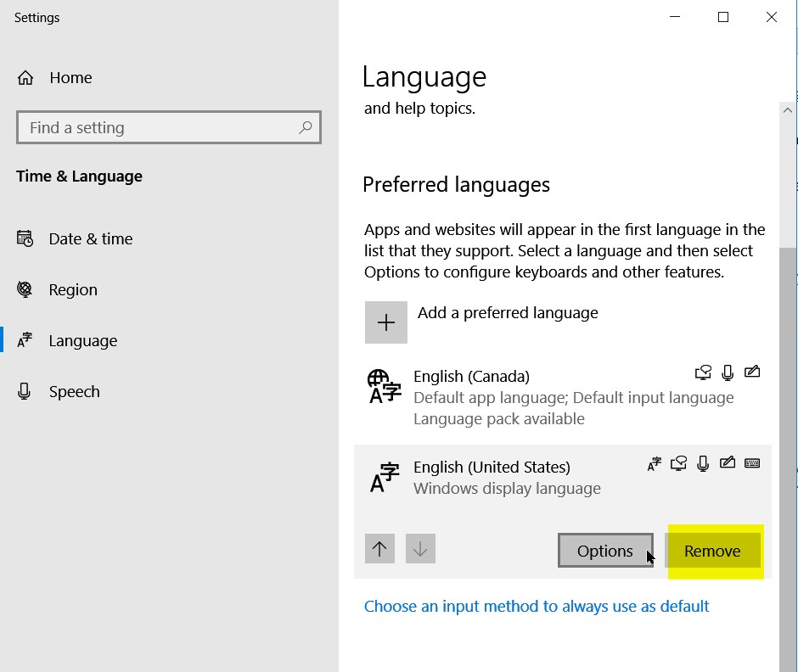The height and width of the screenshot is (672, 798).
Task: Click the search magnifier in Find a setting
Action: pos(306,127)
